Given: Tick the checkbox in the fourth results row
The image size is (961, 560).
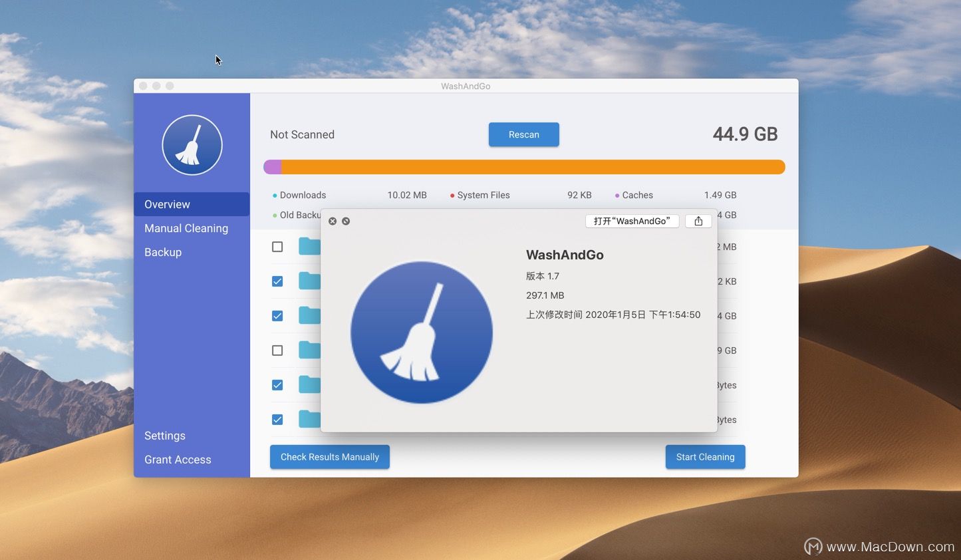Looking at the screenshot, I should pos(277,350).
